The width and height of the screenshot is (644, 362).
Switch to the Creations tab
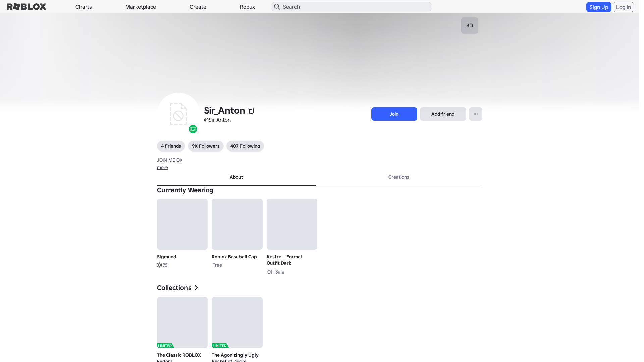(399, 177)
